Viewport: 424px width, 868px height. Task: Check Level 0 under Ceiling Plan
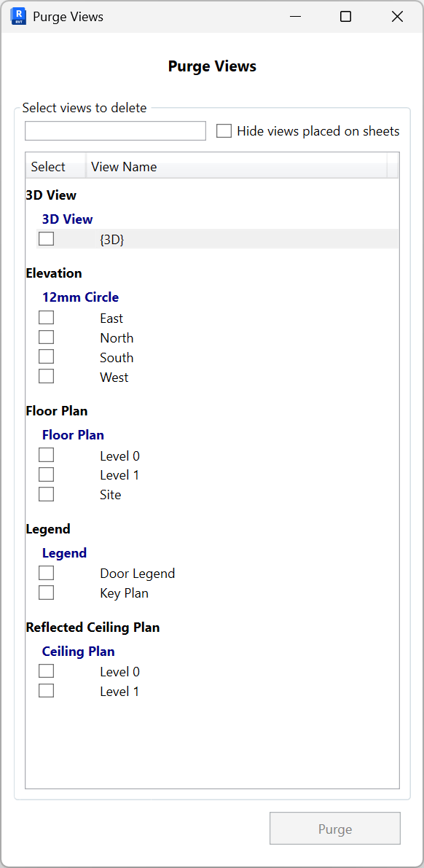(46, 670)
